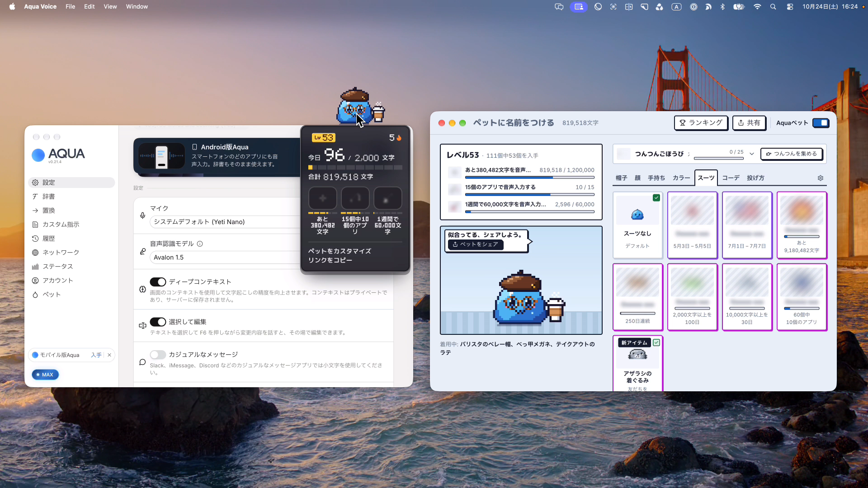This screenshot has width=868, height=488.
Task: Open the Wi-Fi menu bar icon
Action: coord(757,7)
